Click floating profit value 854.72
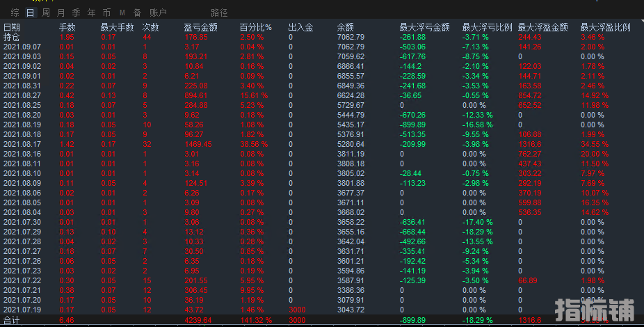 coord(530,96)
